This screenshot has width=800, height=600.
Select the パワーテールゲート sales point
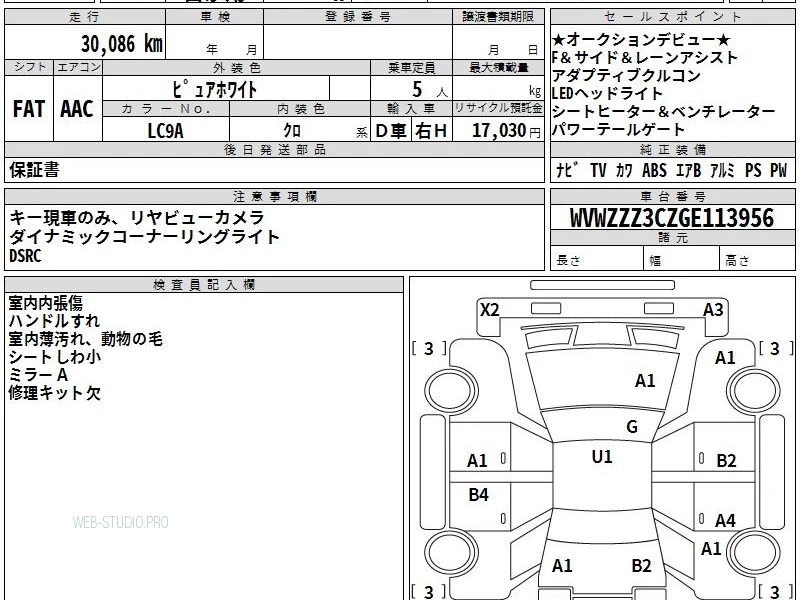pos(617,130)
